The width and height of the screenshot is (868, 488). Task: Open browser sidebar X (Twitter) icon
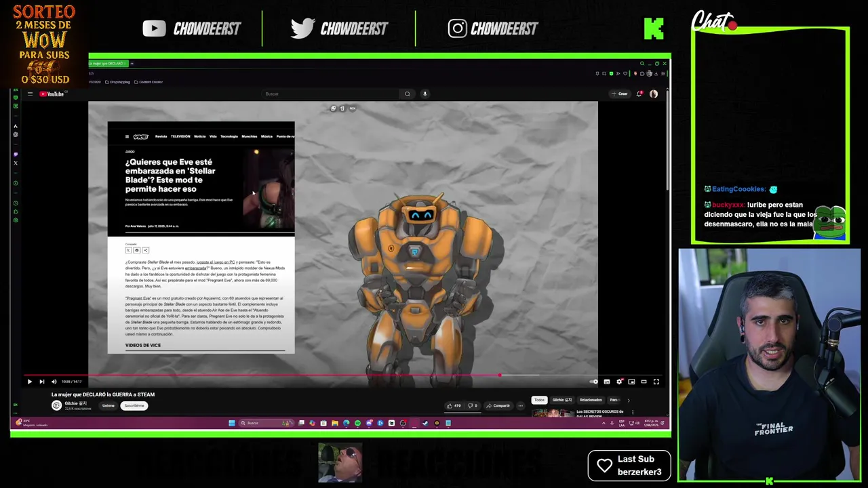(x=16, y=163)
